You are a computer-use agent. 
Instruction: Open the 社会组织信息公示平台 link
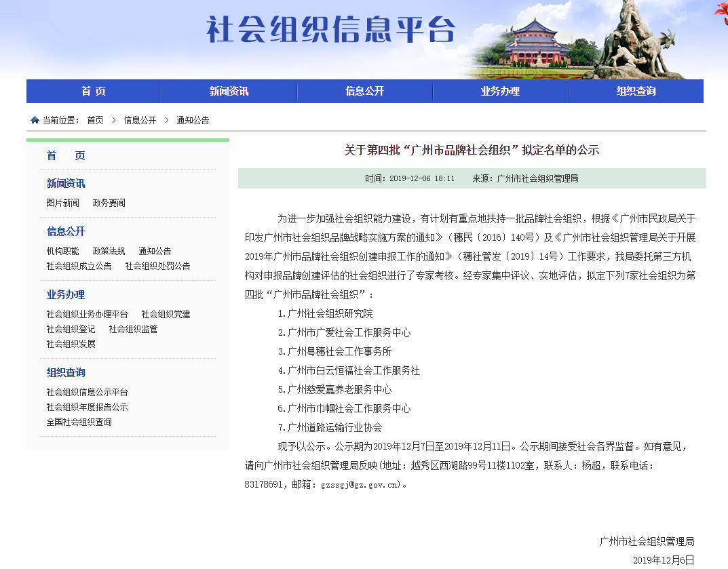coord(88,392)
